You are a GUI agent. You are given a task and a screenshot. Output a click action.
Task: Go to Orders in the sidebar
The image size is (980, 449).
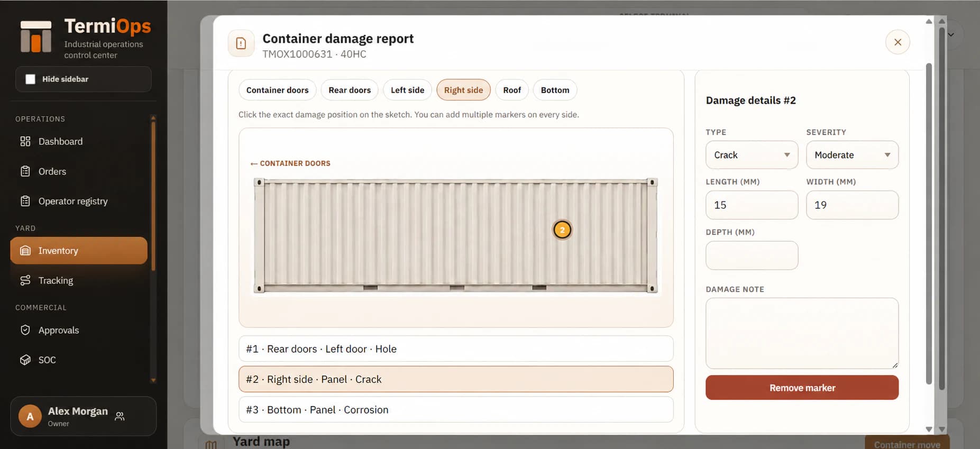pos(79,171)
